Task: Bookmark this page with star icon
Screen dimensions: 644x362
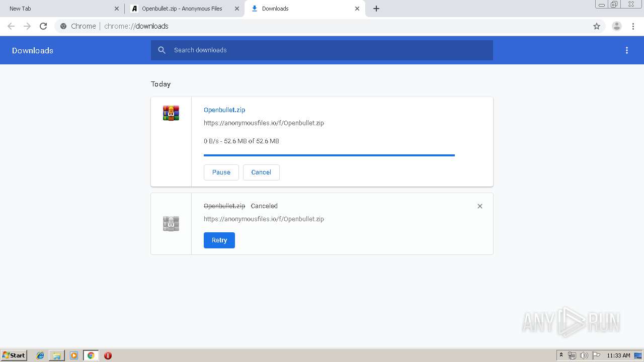Action: tap(597, 26)
